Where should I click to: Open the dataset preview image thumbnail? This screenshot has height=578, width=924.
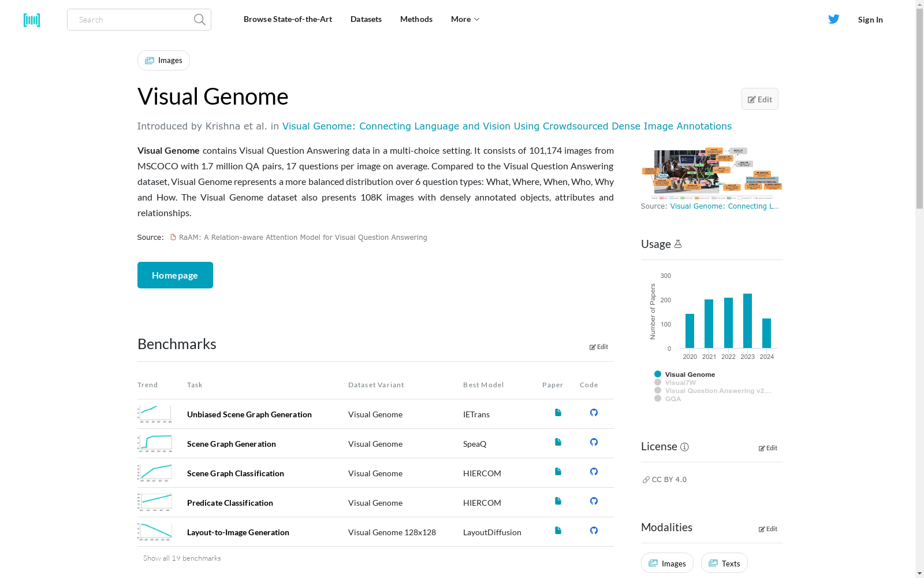[711, 173]
